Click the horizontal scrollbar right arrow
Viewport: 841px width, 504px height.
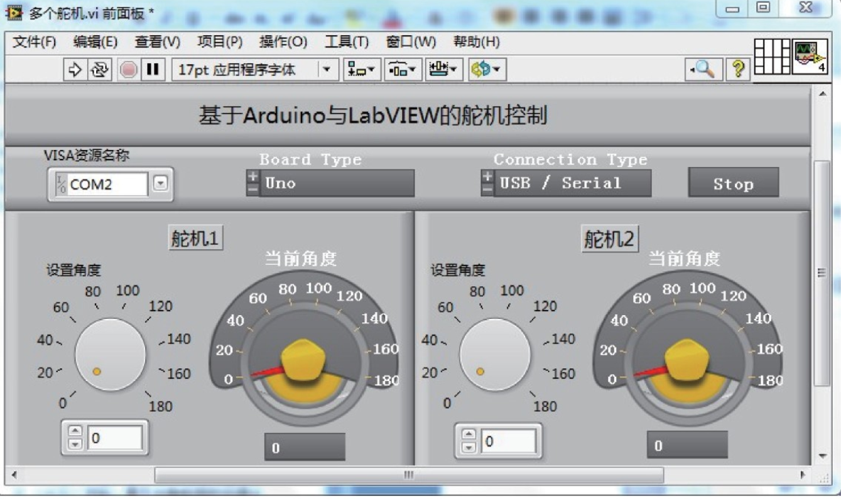[803, 475]
